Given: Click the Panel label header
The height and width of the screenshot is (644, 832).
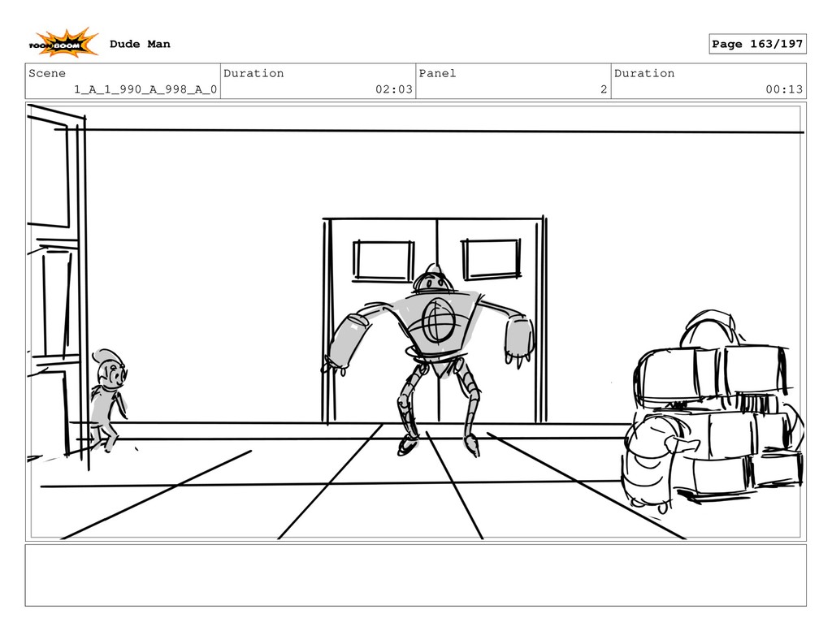Looking at the screenshot, I should (437, 73).
